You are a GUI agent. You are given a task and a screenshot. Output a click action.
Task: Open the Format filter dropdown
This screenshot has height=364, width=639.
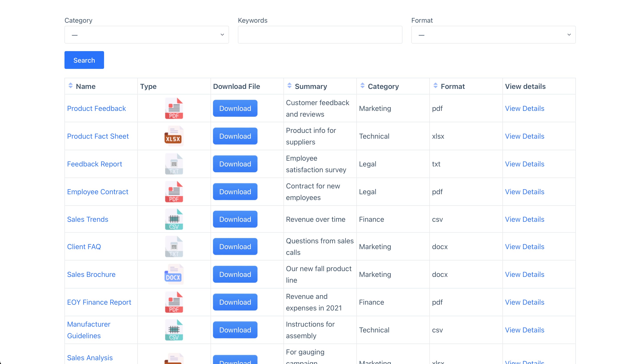493,34
